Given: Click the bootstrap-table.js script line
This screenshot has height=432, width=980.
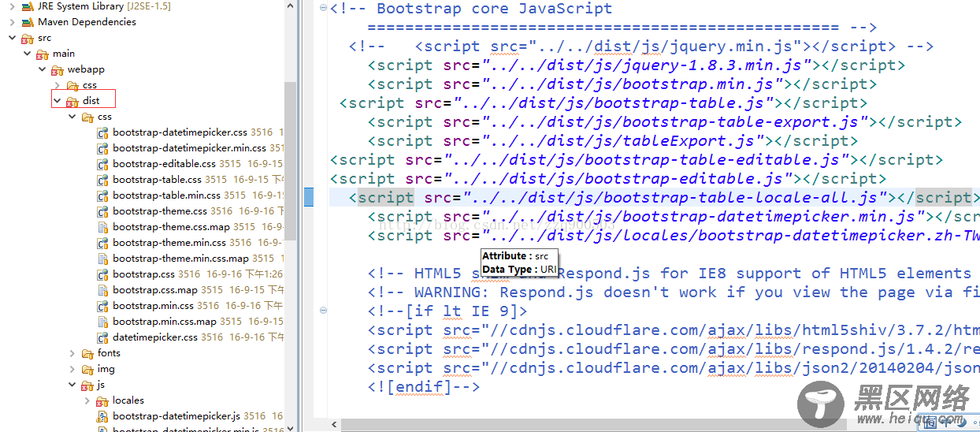Looking at the screenshot, I should (603, 103).
